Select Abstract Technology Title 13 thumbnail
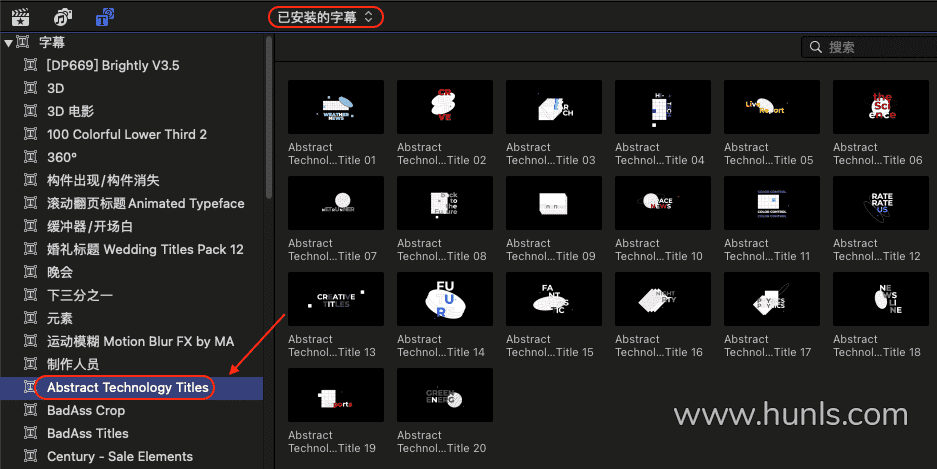The image size is (937, 469). tap(336, 299)
